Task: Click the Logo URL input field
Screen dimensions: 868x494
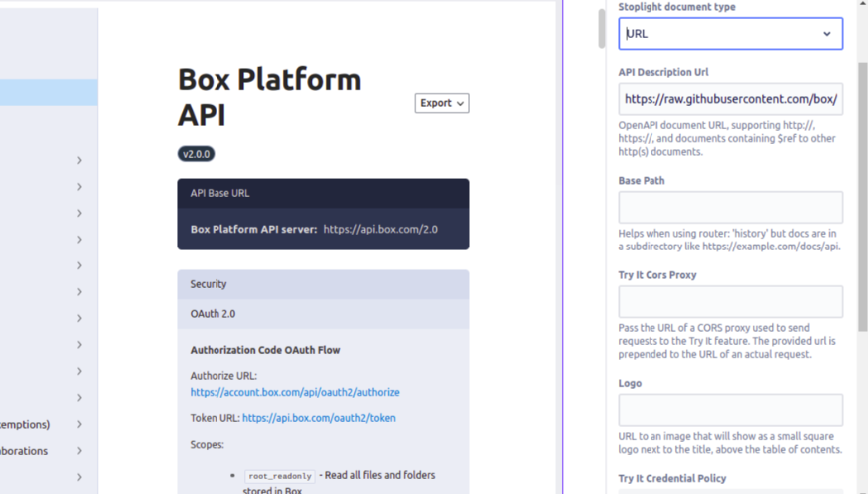Action: tap(729, 410)
